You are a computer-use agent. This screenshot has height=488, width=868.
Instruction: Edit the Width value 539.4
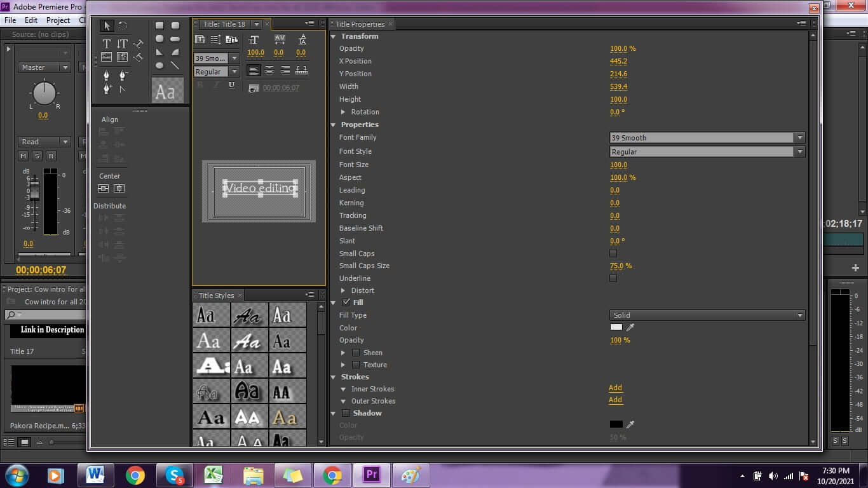pos(618,86)
